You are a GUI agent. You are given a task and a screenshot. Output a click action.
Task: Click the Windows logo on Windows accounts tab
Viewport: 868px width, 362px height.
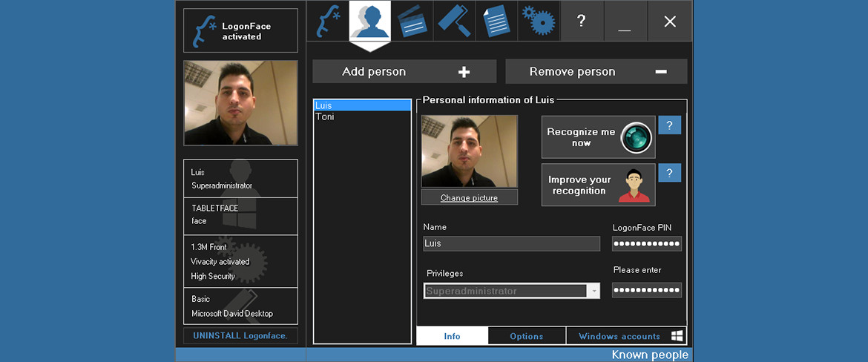tap(677, 336)
